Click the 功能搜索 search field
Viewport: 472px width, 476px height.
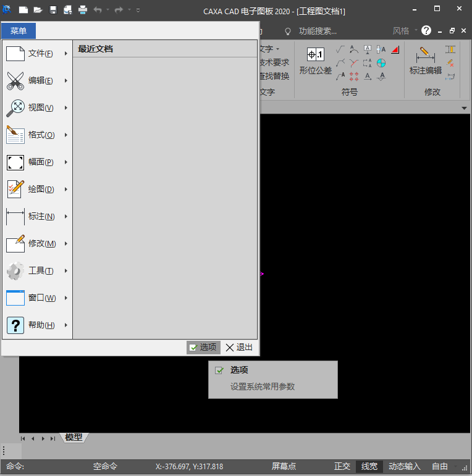pyautogui.click(x=318, y=31)
